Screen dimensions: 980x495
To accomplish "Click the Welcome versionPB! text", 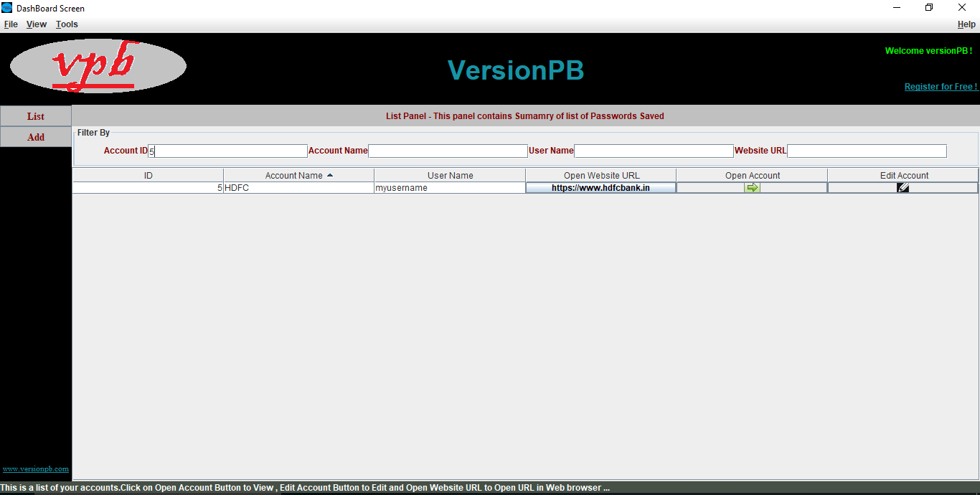I will click(928, 51).
